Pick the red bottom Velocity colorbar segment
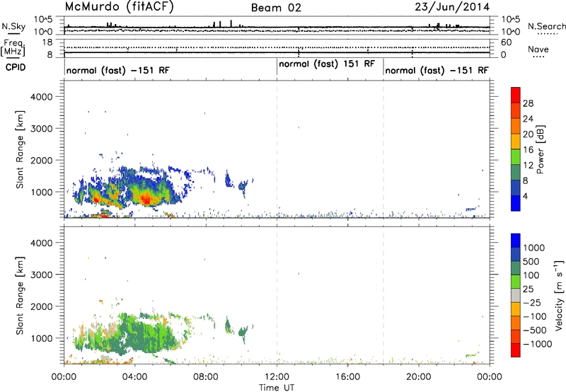Image resolution: width=566 pixels, height=392 pixels. coord(516,350)
